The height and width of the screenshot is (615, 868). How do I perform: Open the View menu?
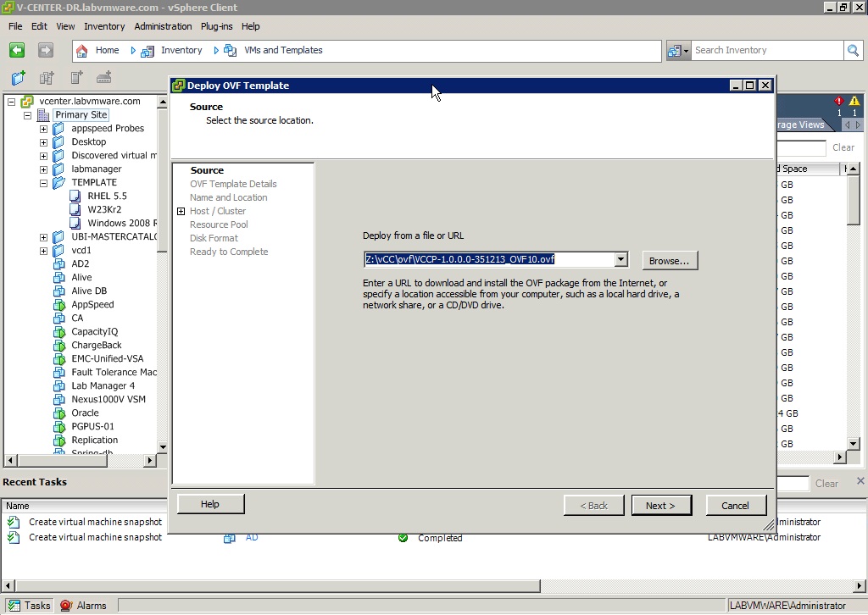[65, 26]
